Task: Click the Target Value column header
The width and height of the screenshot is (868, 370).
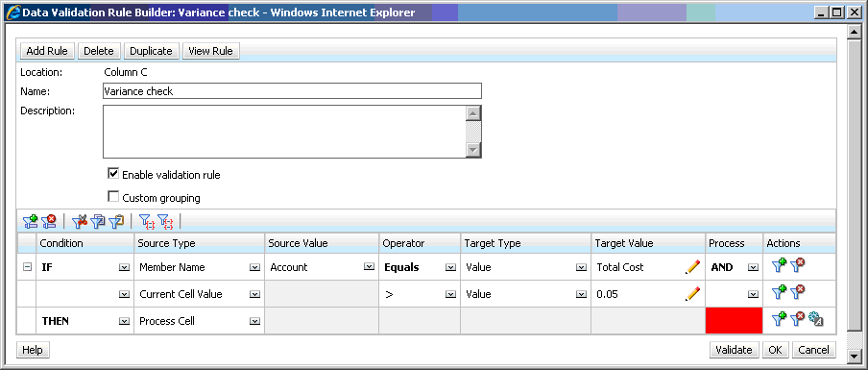Action: coord(649,243)
